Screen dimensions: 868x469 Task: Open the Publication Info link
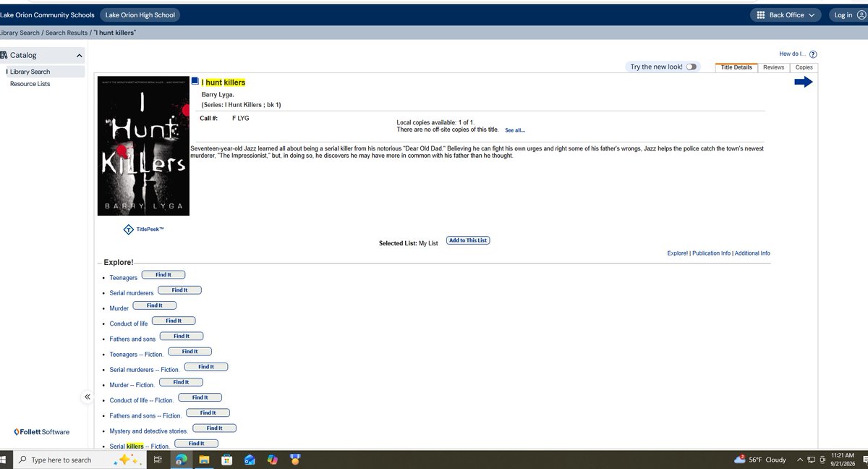tap(711, 253)
